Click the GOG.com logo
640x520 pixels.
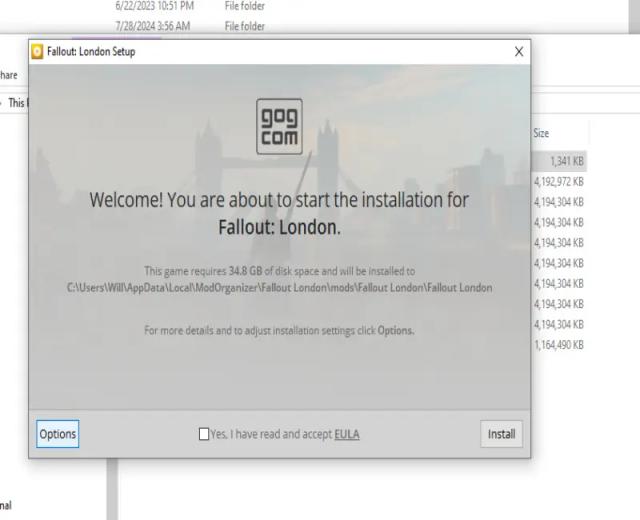(x=280, y=127)
